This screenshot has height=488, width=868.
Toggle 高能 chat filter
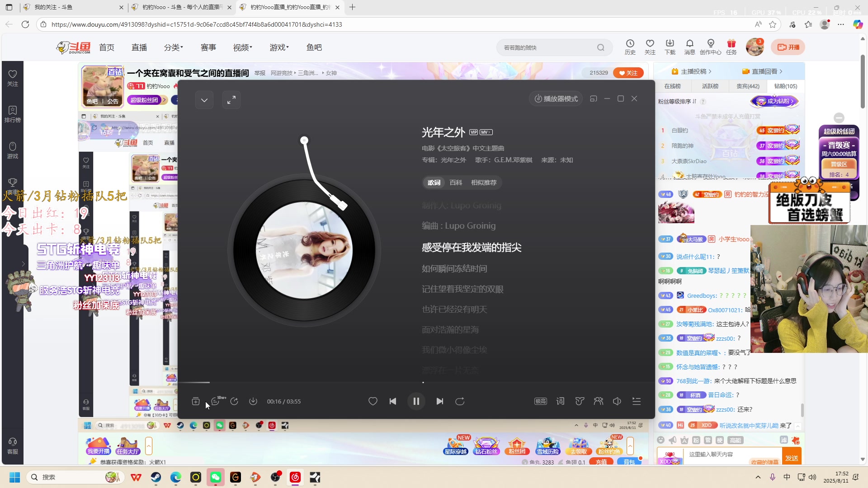pyautogui.click(x=736, y=440)
